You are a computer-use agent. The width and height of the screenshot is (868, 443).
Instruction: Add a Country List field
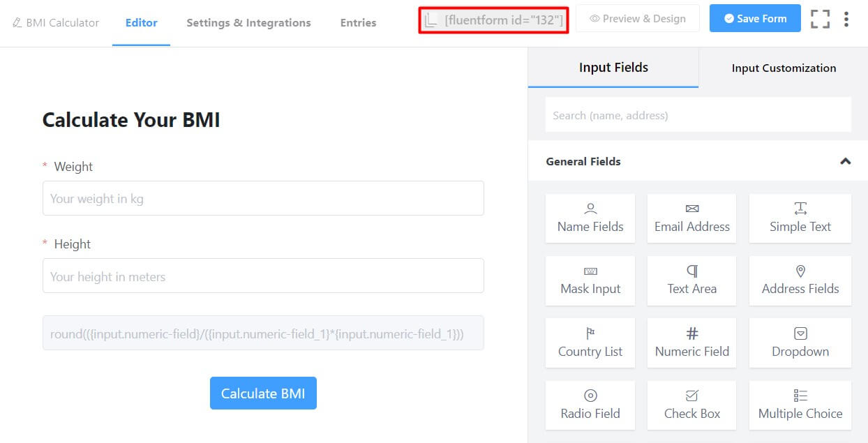pos(590,343)
